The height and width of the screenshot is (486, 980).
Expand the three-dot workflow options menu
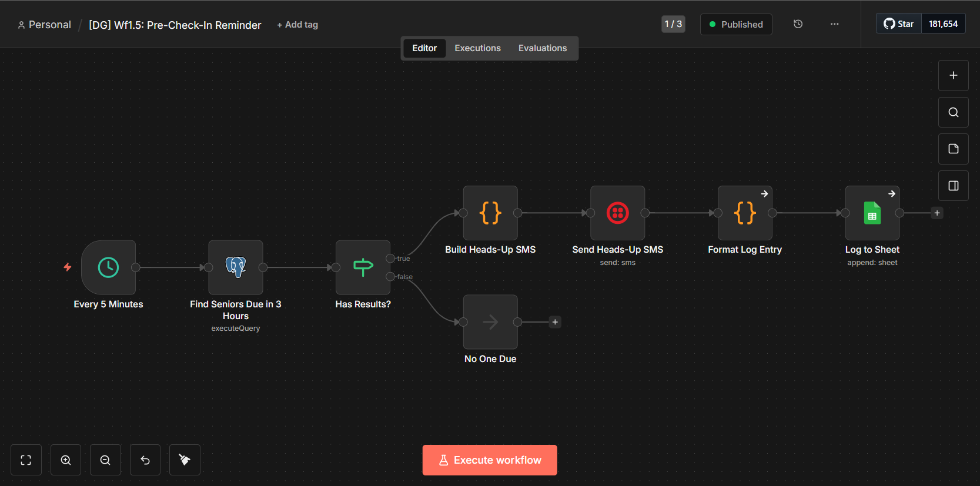tap(834, 24)
